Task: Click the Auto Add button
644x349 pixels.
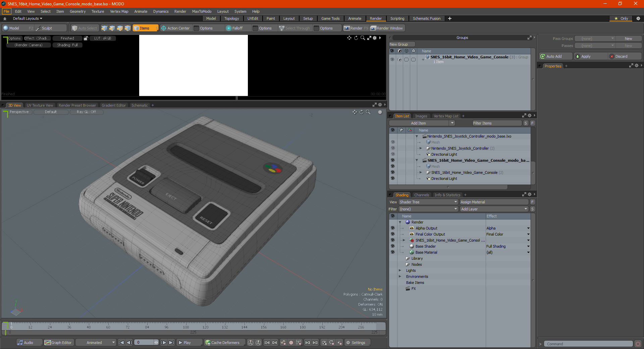Action: coord(555,56)
